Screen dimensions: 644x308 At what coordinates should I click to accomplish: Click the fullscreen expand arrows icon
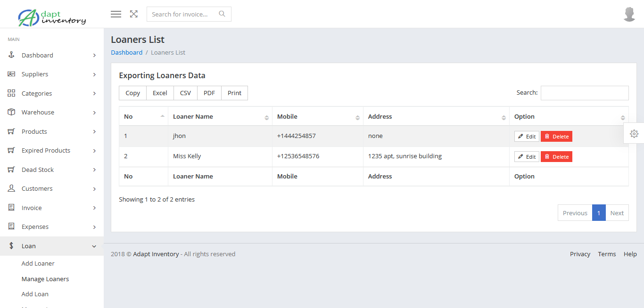[134, 14]
